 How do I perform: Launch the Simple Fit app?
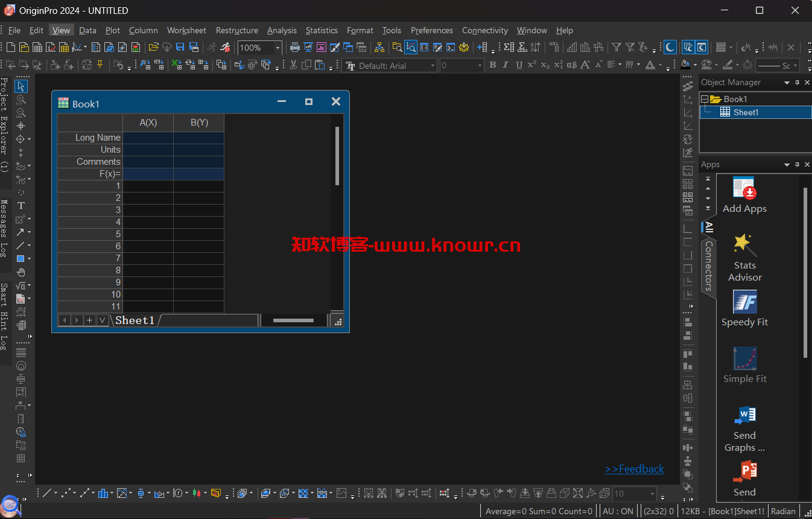[744, 365]
